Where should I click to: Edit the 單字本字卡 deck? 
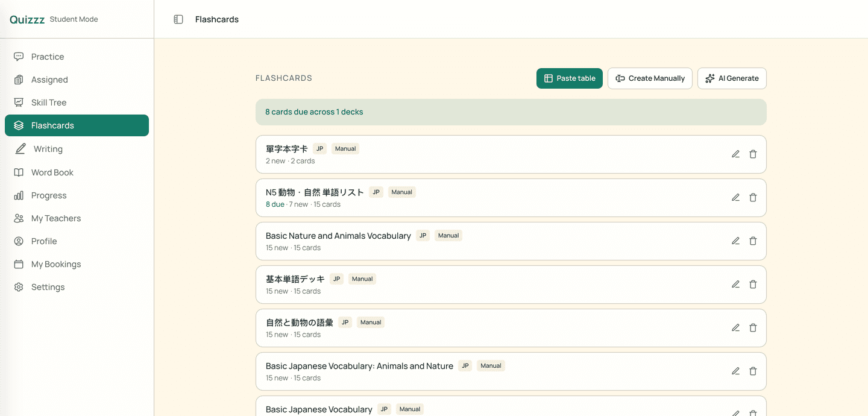735,154
